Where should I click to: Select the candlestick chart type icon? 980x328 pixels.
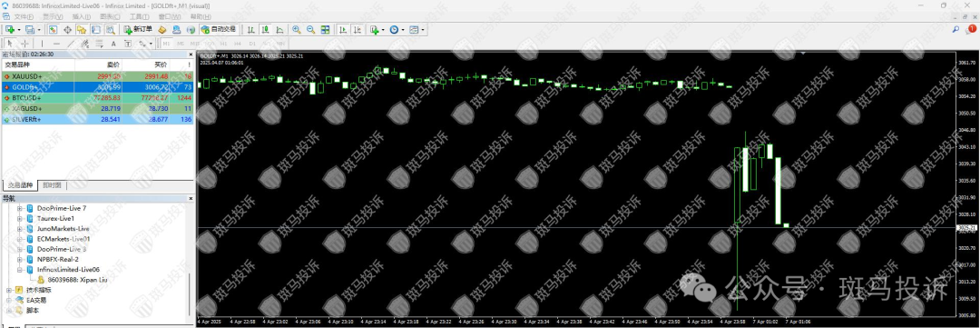pos(265,29)
